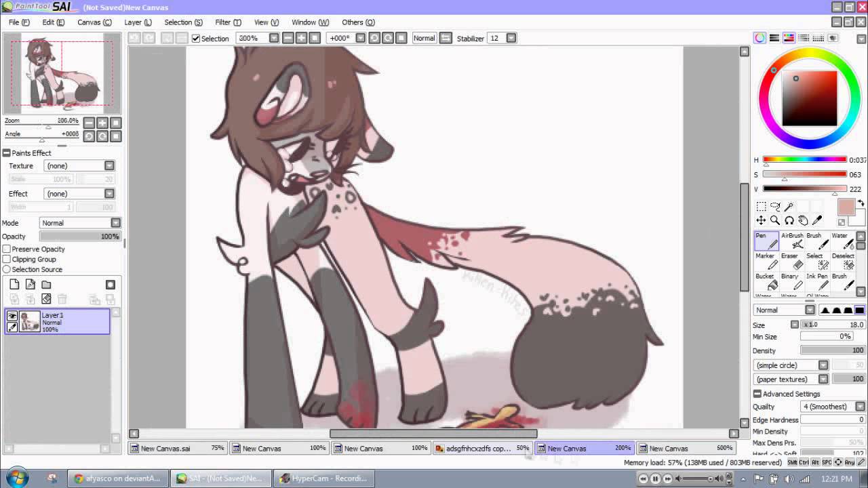
Task: Zoom out in navigator panel
Action: [89, 123]
